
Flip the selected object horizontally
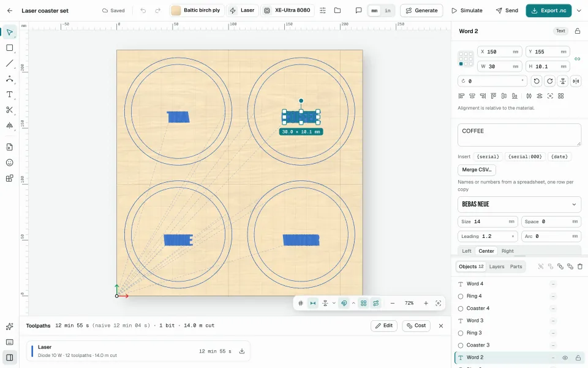[x=576, y=81]
